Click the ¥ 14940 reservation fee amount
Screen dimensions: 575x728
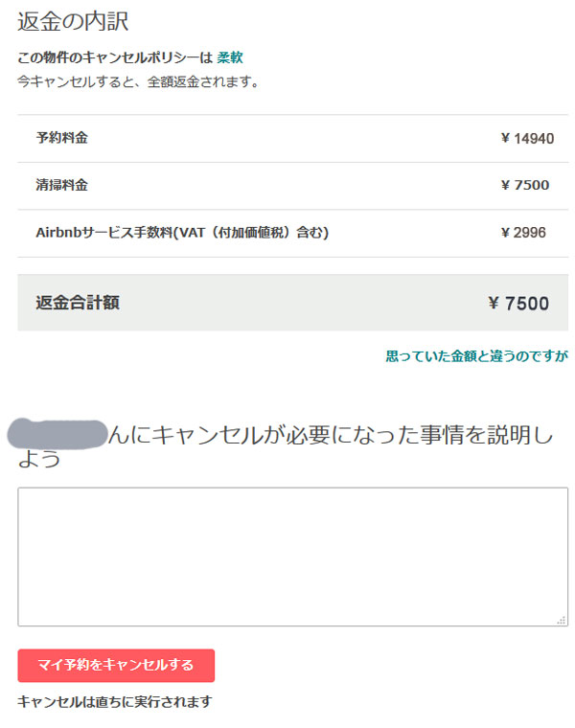coord(528,138)
